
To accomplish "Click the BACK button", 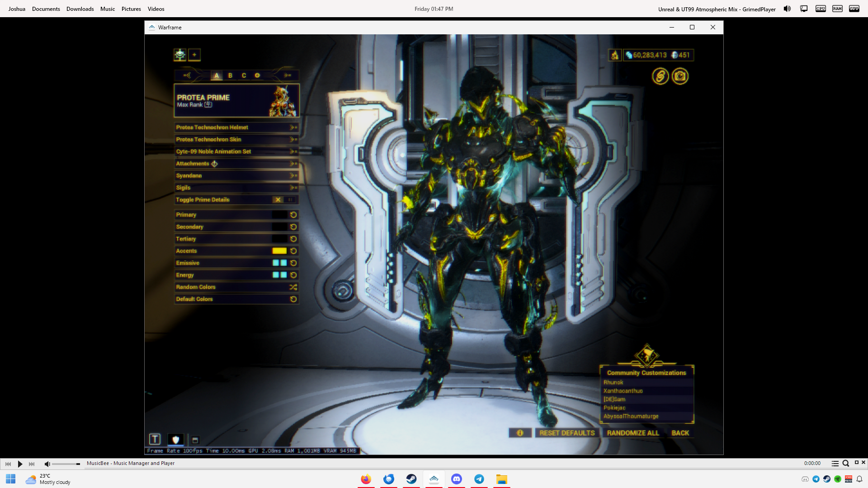I will click(x=680, y=433).
